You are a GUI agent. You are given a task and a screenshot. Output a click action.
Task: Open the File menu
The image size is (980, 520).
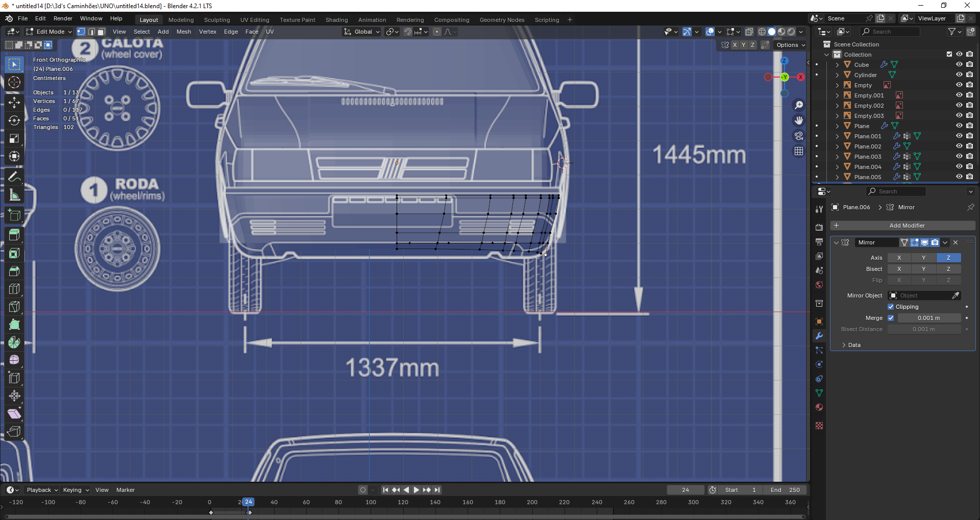coord(23,18)
